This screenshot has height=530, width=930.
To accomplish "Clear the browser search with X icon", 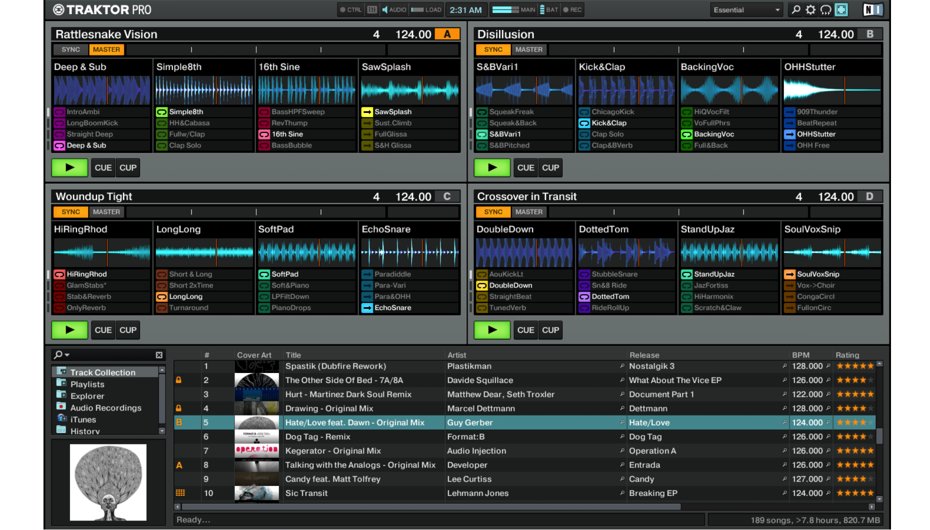I will (x=159, y=355).
